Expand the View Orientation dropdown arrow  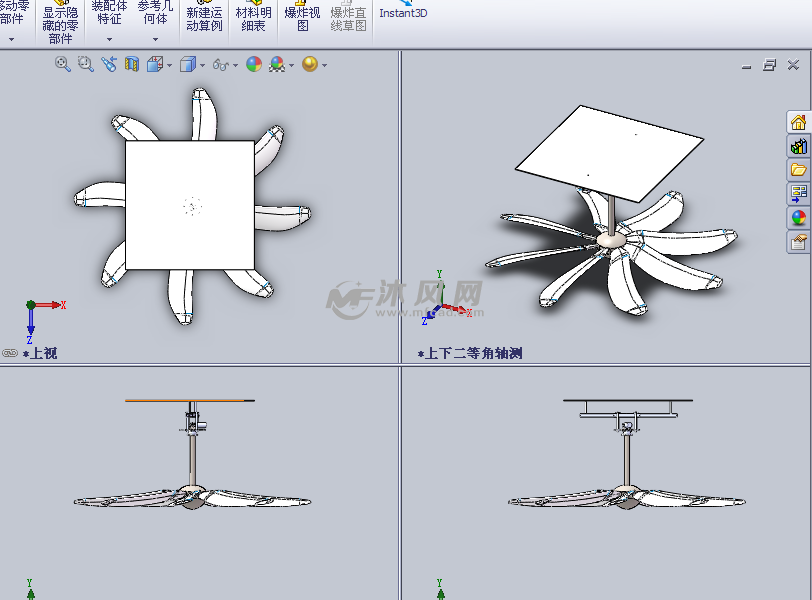(x=168, y=65)
